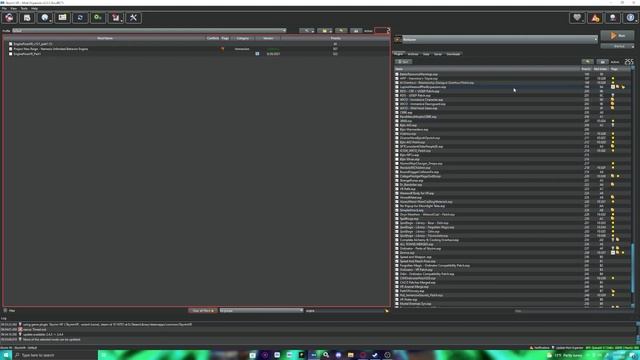
Task: Switch to the Downloads tab
Action: [x=453, y=54]
